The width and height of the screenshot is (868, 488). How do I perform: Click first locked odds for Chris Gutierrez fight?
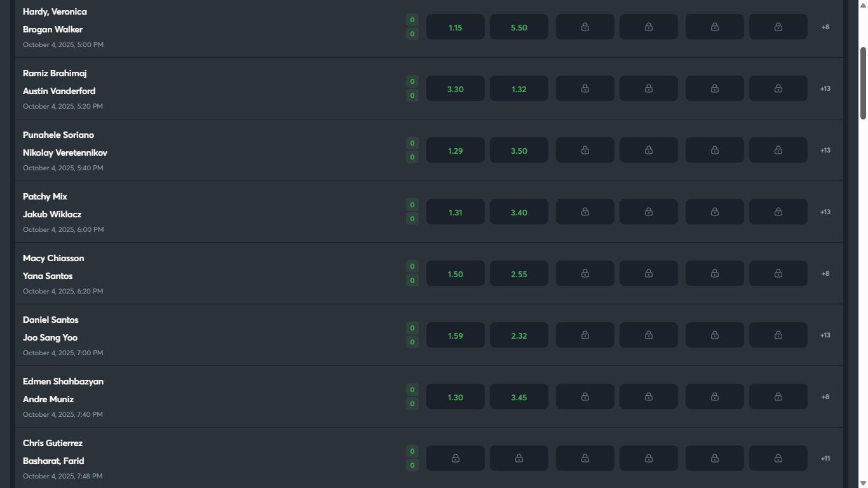[x=455, y=459]
